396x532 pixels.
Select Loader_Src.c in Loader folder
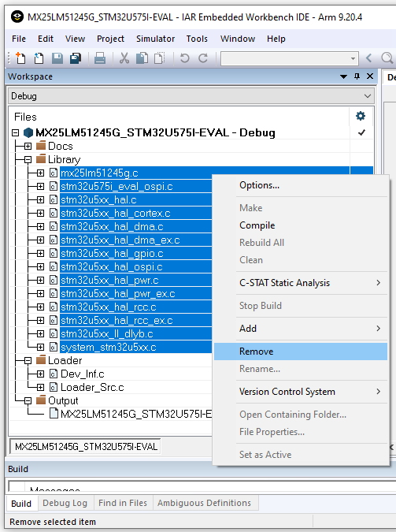92,387
